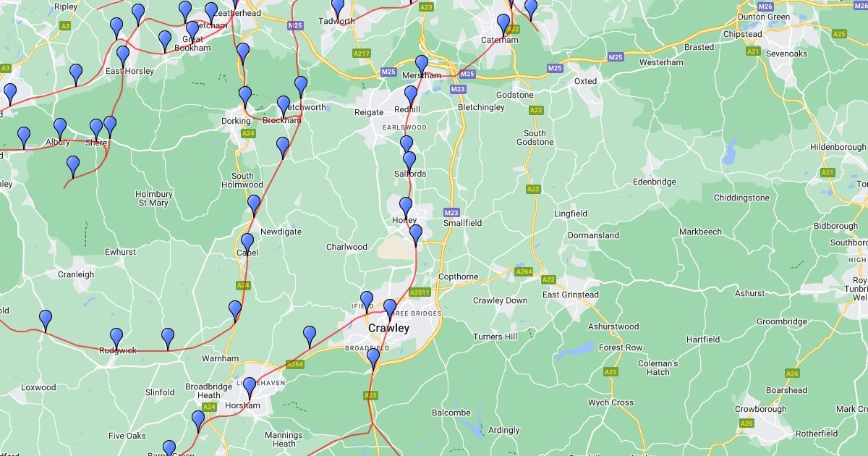The image size is (868, 456).
Task: Click the A264 road badge near Copthorne
Action: pyautogui.click(x=524, y=271)
